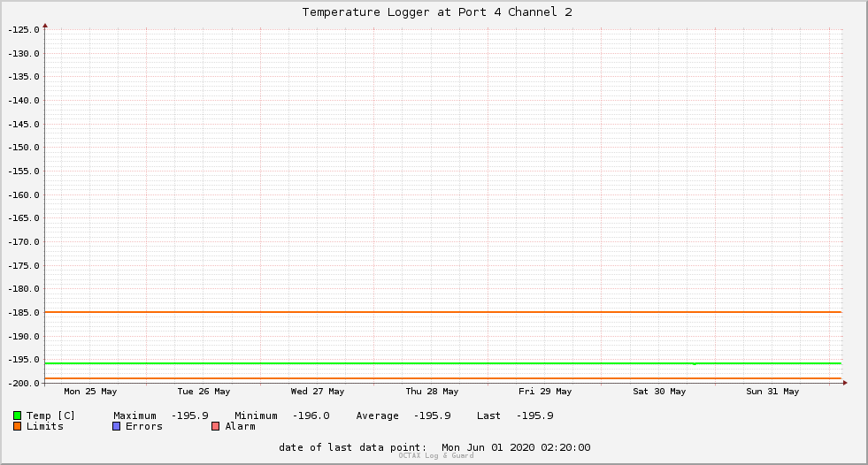Viewport: 868px width, 465px height.
Task: Select the 'Limits' legend label
Action: tap(45, 426)
